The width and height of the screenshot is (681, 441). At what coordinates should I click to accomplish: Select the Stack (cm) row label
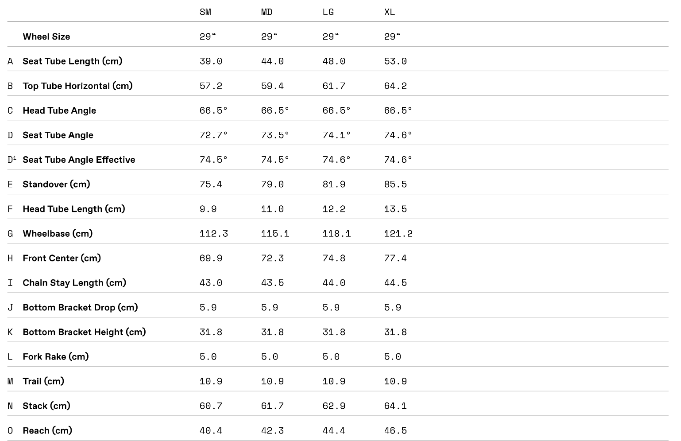46,406
